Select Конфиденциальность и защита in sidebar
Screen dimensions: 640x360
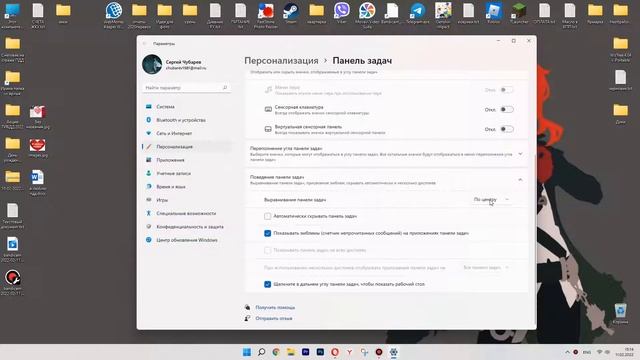187,227
